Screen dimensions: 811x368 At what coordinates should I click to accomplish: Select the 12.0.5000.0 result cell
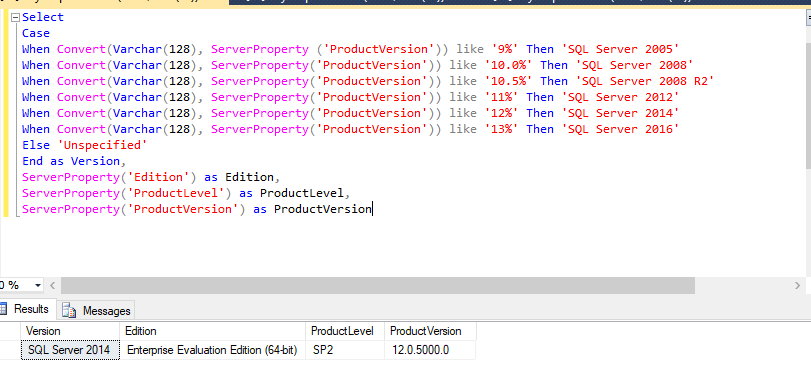pyautogui.click(x=430, y=350)
